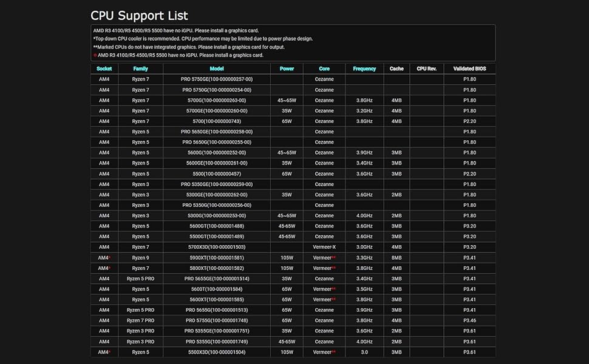Select the 5700X3D(100-000001503) model cell
This screenshot has height=364, width=589.
point(217,247)
